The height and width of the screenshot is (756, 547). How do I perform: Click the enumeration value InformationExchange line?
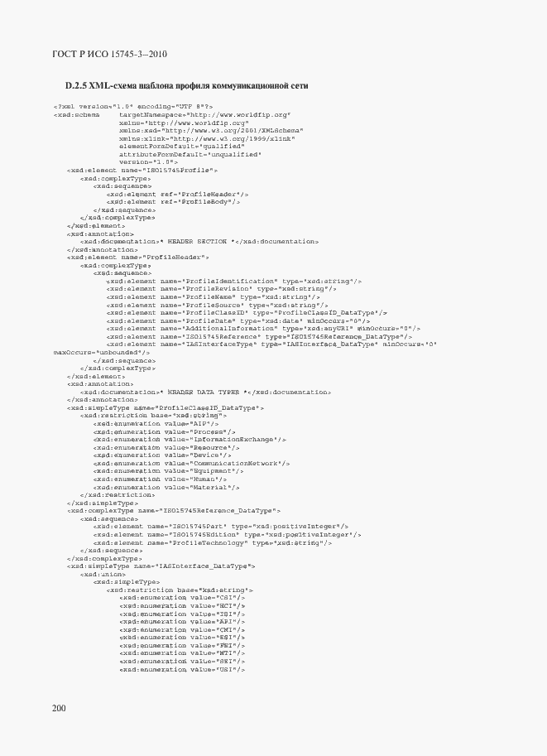(190, 440)
